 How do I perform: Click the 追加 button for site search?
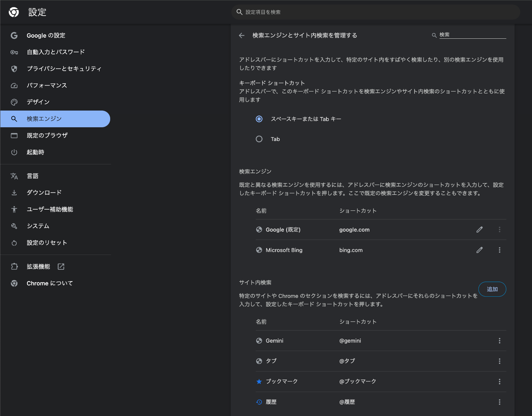[492, 289]
